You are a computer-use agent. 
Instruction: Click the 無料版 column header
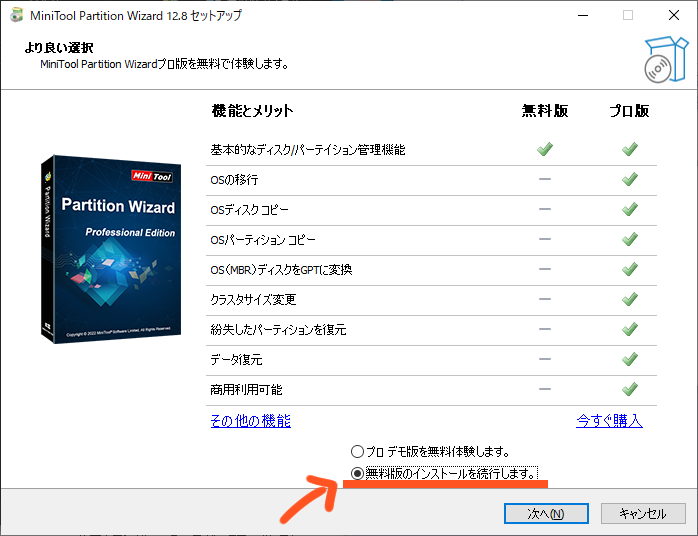(545, 111)
